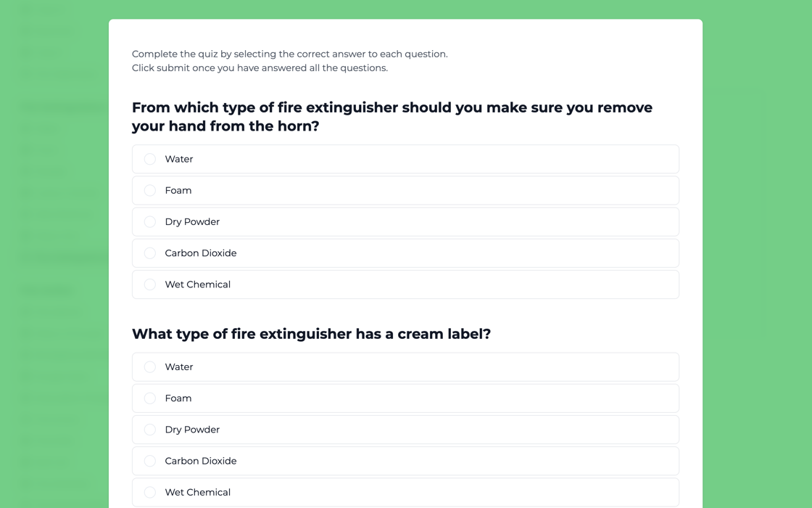Choose Foam for the horn question
The image size is (812, 508).
click(x=150, y=190)
